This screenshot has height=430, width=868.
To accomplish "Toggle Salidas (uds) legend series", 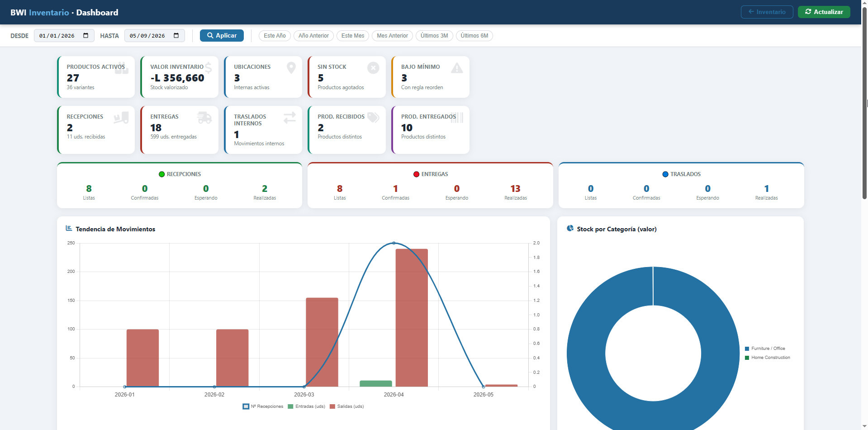I will (x=347, y=406).
